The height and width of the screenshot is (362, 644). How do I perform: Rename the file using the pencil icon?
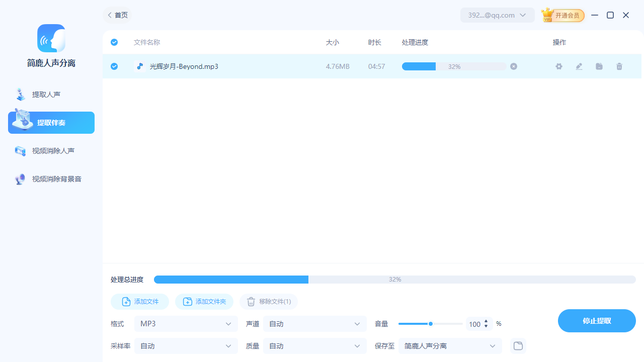579,66
